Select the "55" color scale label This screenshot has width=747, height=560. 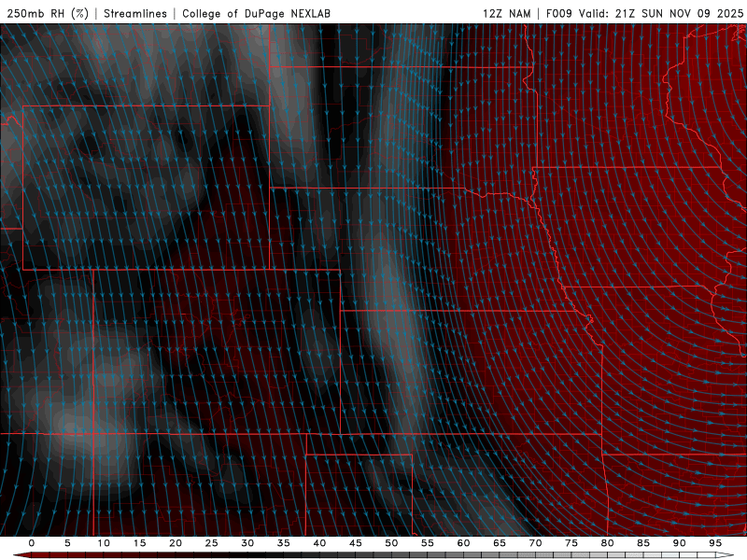(428, 543)
